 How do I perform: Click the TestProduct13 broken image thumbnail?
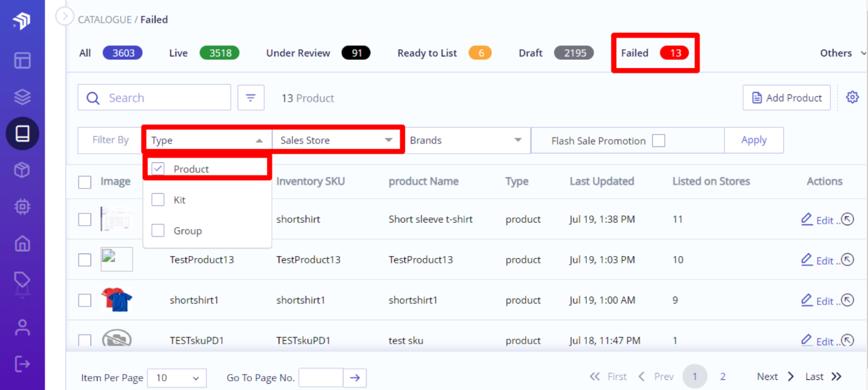tap(117, 259)
